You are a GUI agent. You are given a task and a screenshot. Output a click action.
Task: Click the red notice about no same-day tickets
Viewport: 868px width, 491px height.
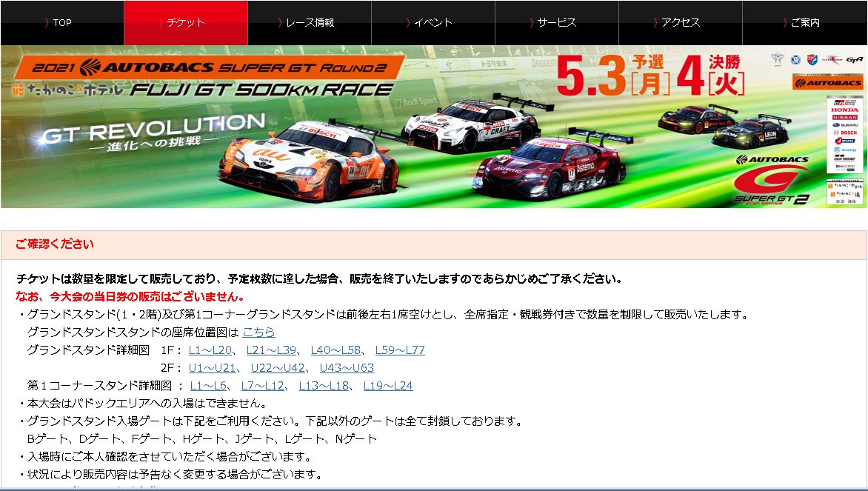tap(130, 296)
